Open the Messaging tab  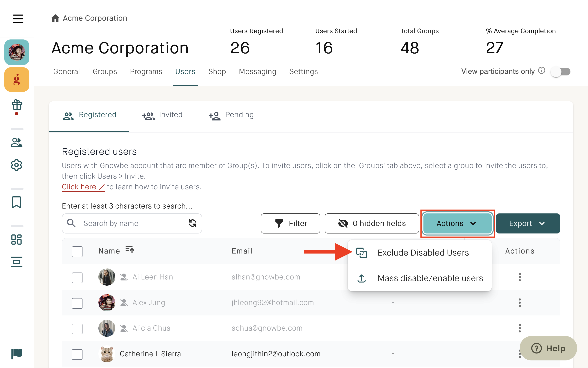click(x=257, y=72)
